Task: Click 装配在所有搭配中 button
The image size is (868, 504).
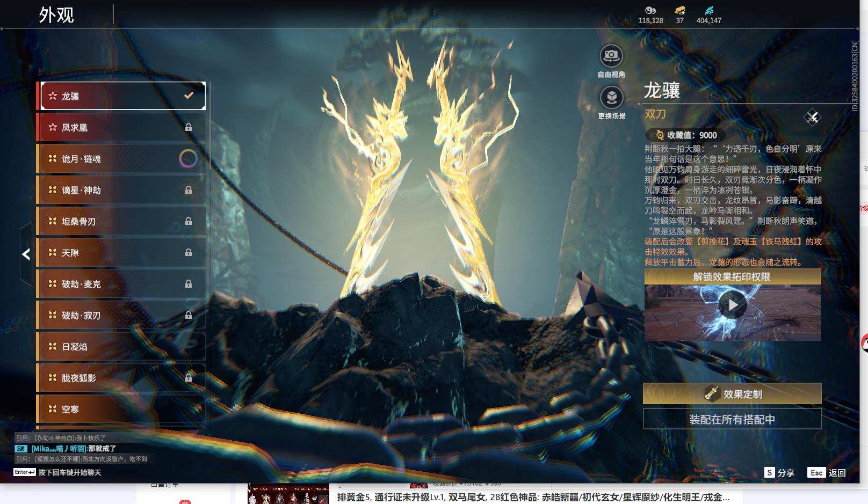Action: (x=732, y=419)
